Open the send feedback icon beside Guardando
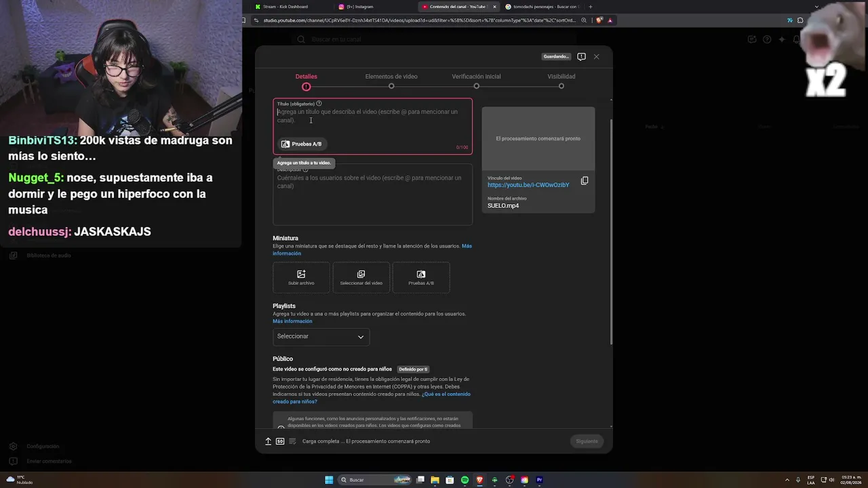868x488 pixels. (581, 57)
